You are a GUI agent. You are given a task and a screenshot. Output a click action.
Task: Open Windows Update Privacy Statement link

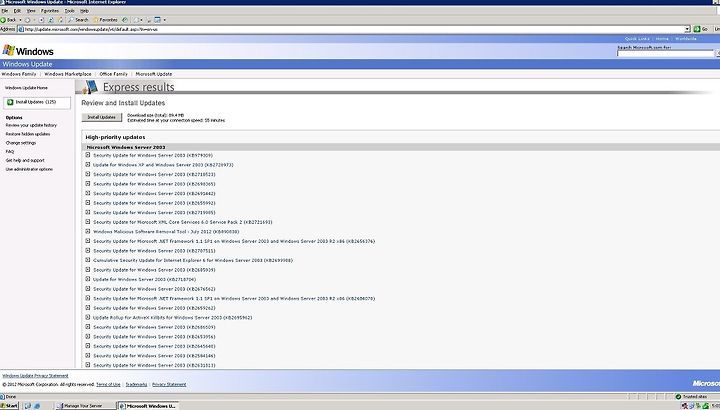(x=35, y=376)
